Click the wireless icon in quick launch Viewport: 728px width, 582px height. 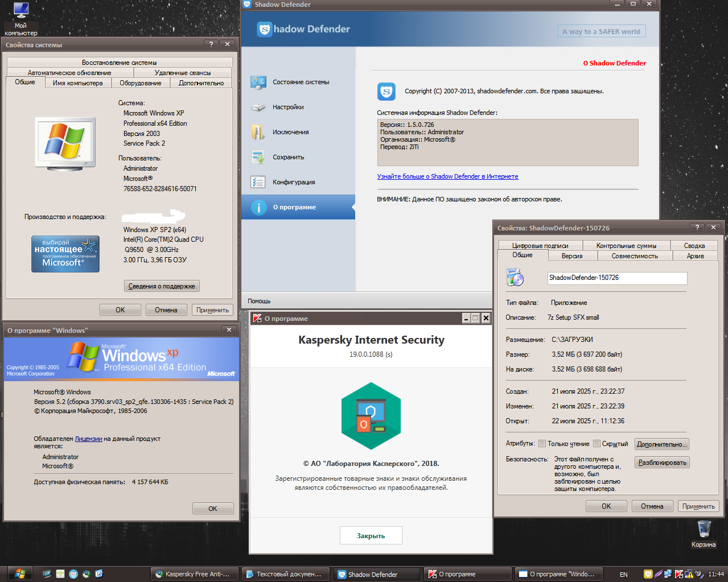(x=60, y=574)
